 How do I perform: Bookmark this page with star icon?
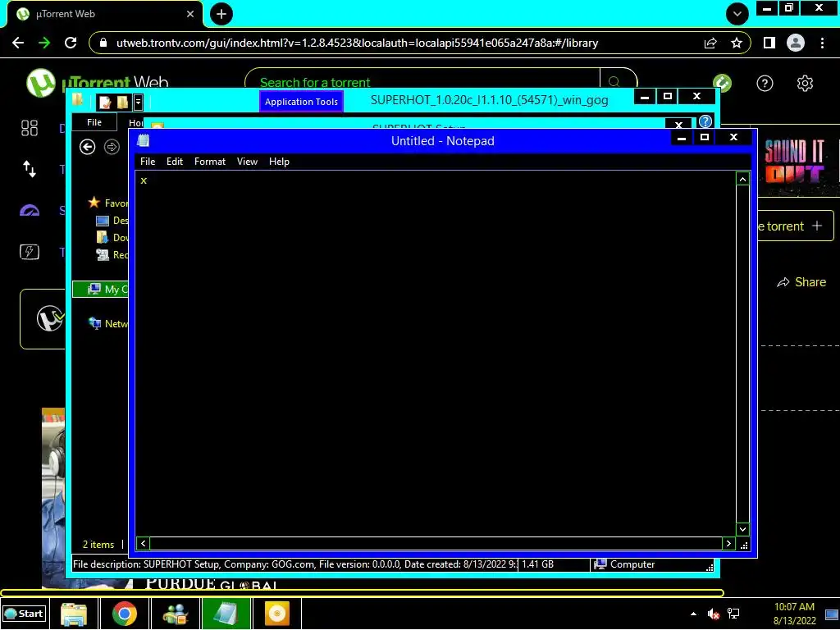click(737, 43)
